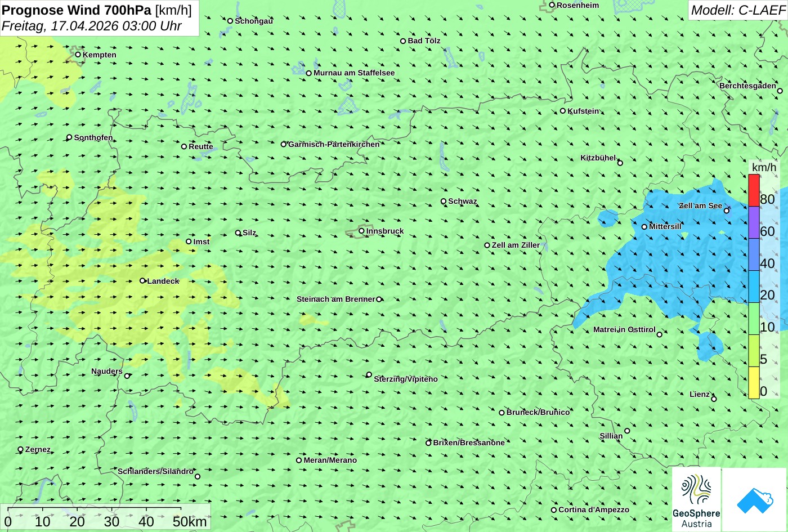Click the blue cloud arrow logo
The image size is (788, 532).
tap(754, 499)
